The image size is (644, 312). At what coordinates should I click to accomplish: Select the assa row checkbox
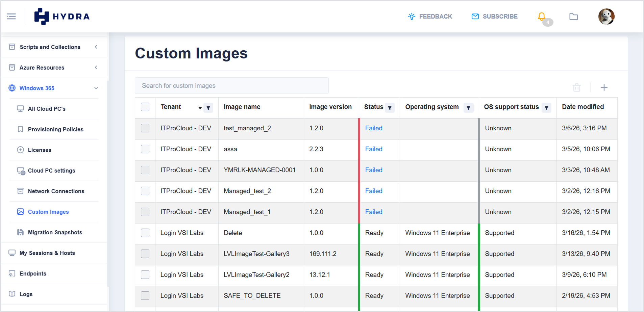pos(145,149)
